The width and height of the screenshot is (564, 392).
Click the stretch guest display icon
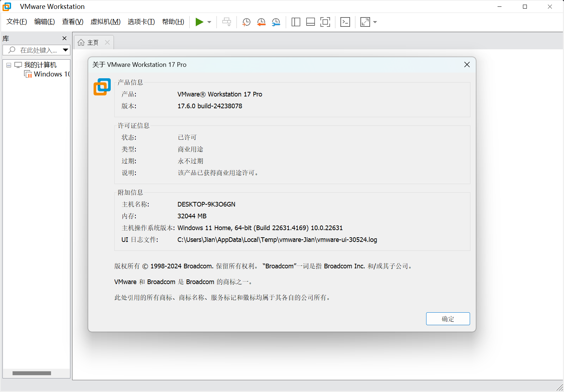(x=365, y=22)
